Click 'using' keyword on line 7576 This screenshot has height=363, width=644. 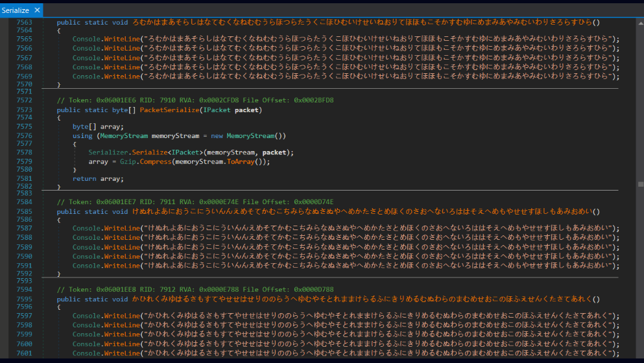[x=82, y=136]
